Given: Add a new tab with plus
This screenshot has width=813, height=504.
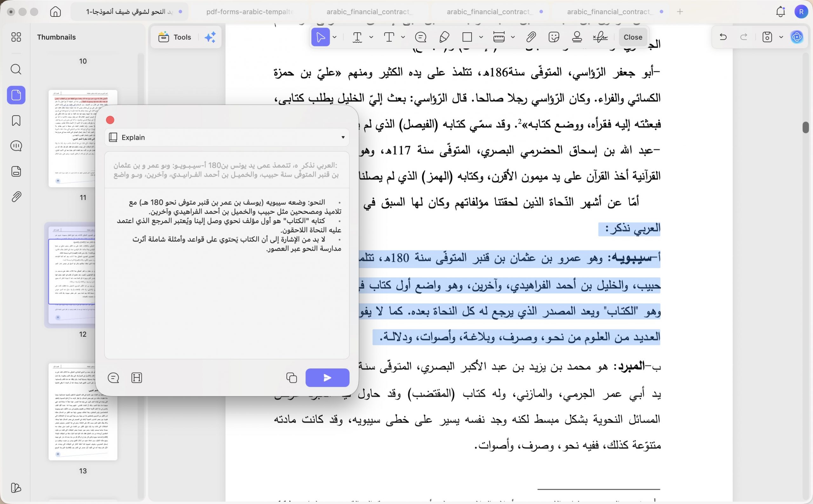Looking at the screenshot, I should pyautogui.click(x=680, y=12).
